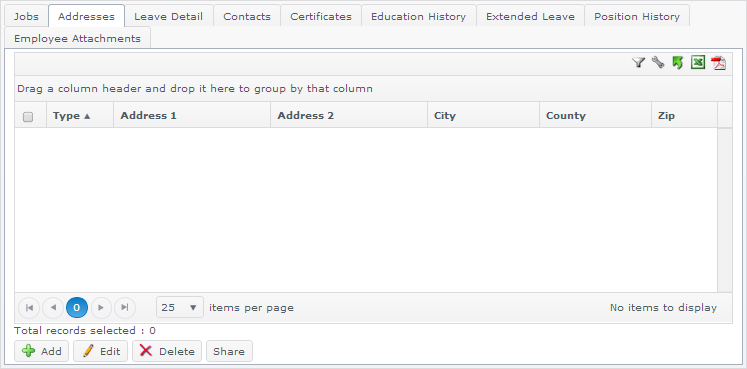Export grid to PDF icon
The image size is (747, 369).
pos(718,63)
